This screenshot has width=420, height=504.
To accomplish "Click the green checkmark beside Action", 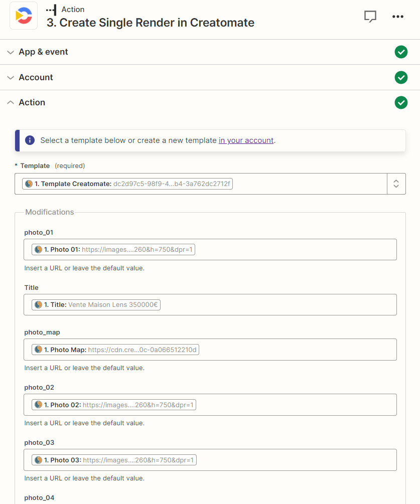I will (x=401, y=102).
